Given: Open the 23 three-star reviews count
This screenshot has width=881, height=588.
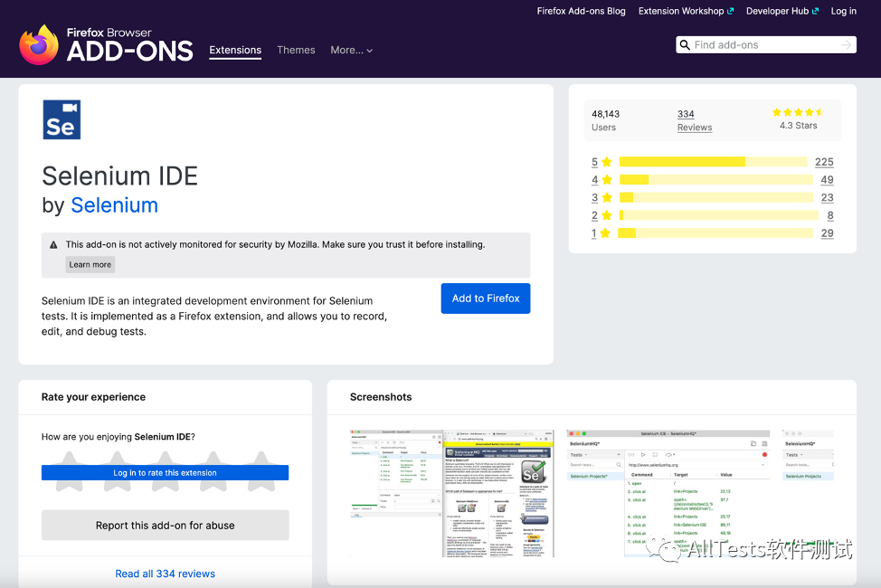Looking at the screenshot, I should tap(827, 197).
